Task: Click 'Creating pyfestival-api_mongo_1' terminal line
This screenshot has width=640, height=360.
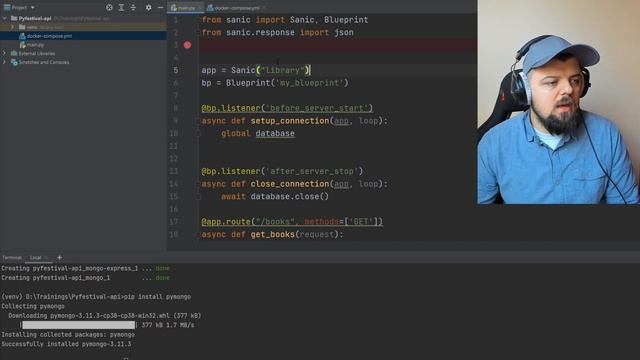Action: 85,278
